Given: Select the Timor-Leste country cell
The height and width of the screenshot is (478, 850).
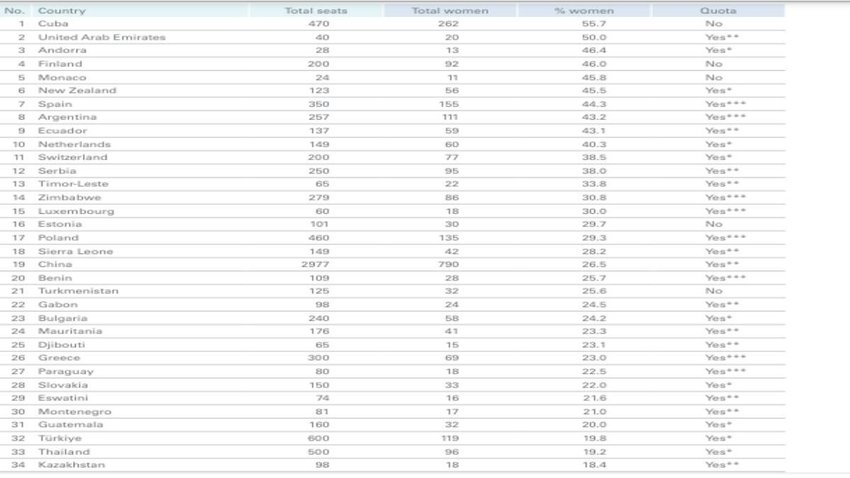Looking at the screenshot, I should (x=73, y=183).
